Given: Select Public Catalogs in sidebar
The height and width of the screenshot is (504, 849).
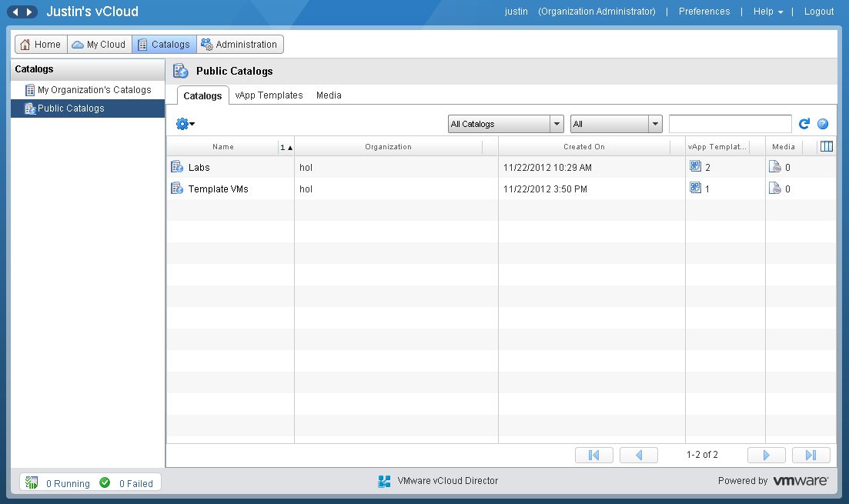Looking at the screenshot, I should (x=88, y=108).
